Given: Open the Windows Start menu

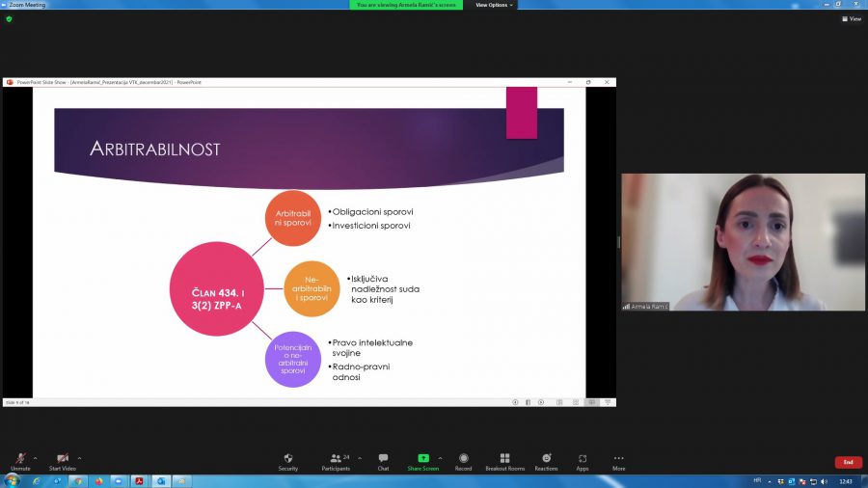Looking at the screenshot, I should point(13,480).
